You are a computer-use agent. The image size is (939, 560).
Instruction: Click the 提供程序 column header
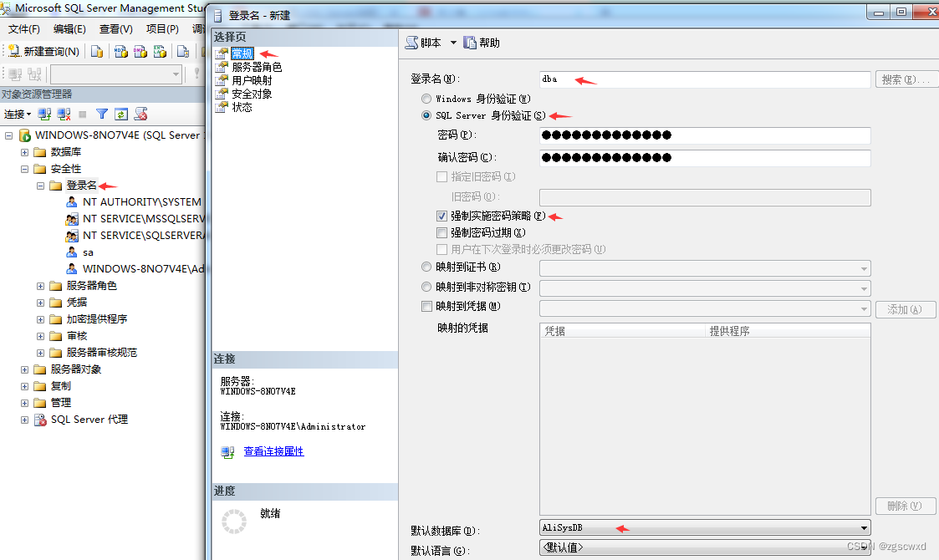click(788, 331)
